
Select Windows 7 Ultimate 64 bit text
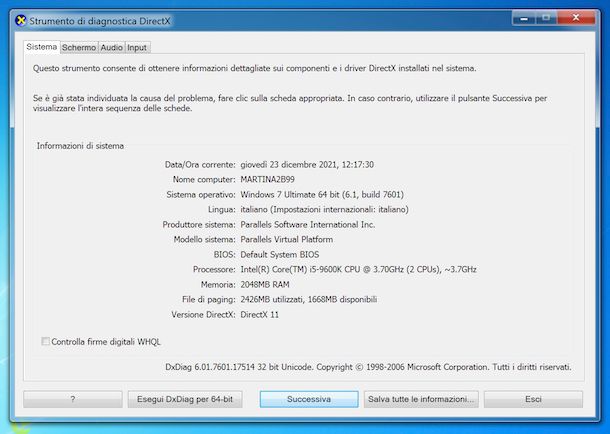[322, 194]
